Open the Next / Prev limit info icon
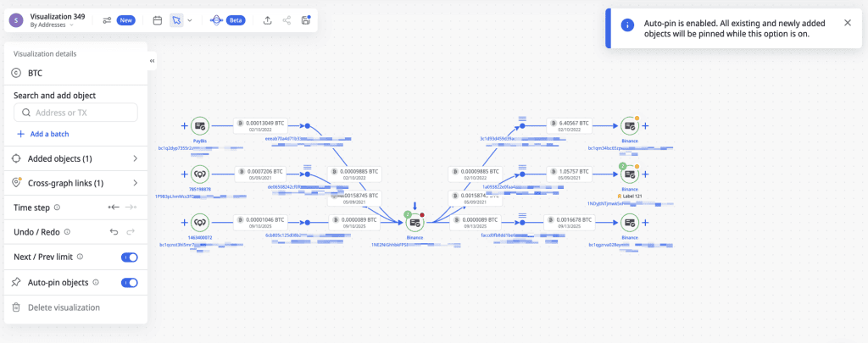The width and height of the screenshot is (868, 343). [80, 257]
